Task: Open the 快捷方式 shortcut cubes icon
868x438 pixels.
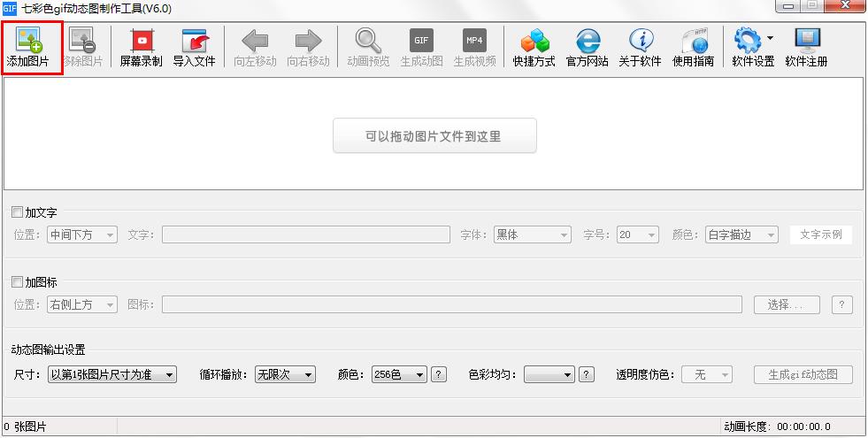Action: coord(534,41)
